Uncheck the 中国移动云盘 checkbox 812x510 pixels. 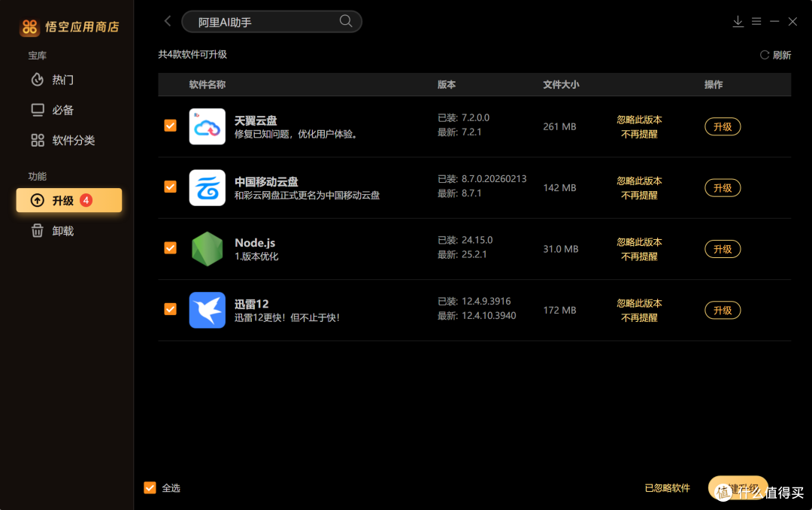coord(171,187)
